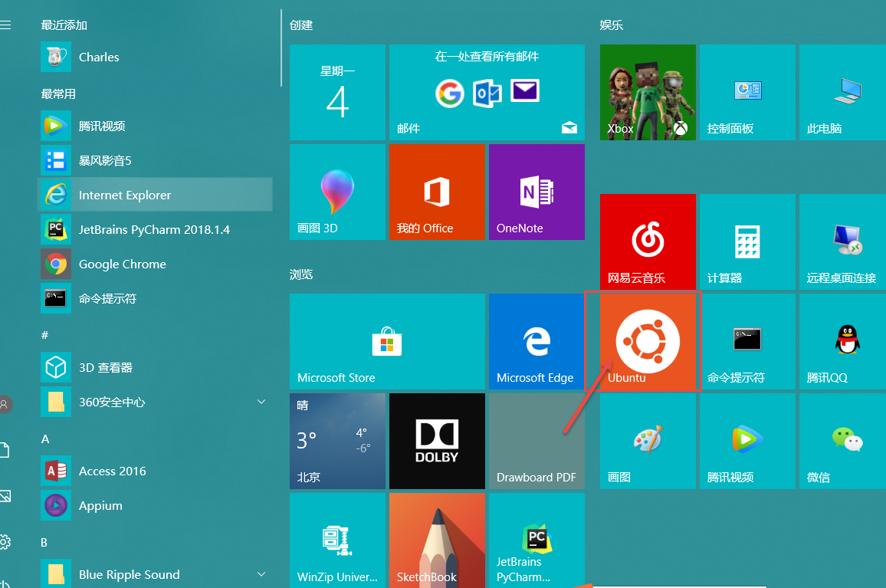Open the 星期一 4 calendar tile

[337, 92]
